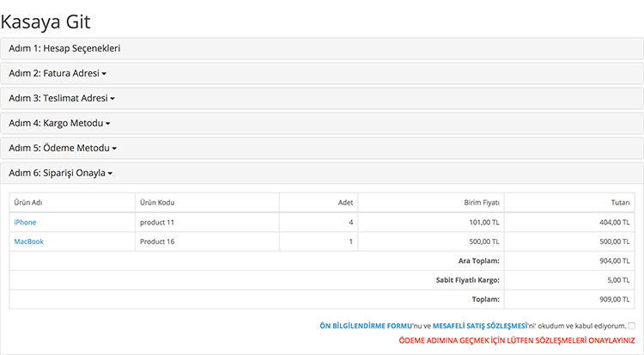Click the Tutarı column header
This screenshot has width=644, height=355.
pos(619,202)
